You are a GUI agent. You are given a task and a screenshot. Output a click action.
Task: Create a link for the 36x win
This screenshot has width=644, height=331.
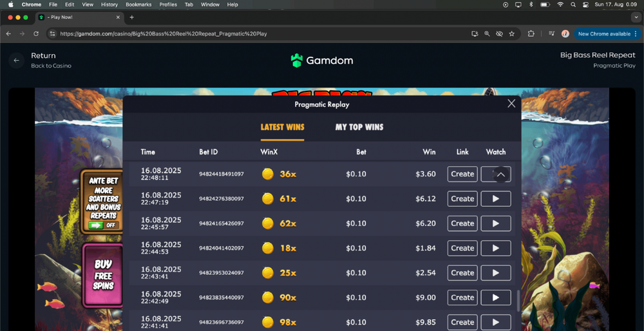(462, 174)
